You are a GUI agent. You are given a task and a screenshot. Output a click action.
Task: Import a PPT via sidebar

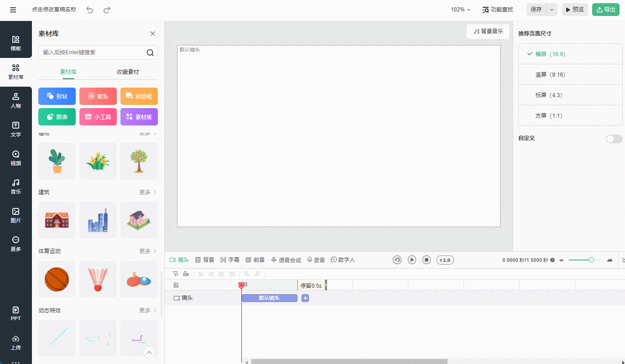click(x=16, y=313)
